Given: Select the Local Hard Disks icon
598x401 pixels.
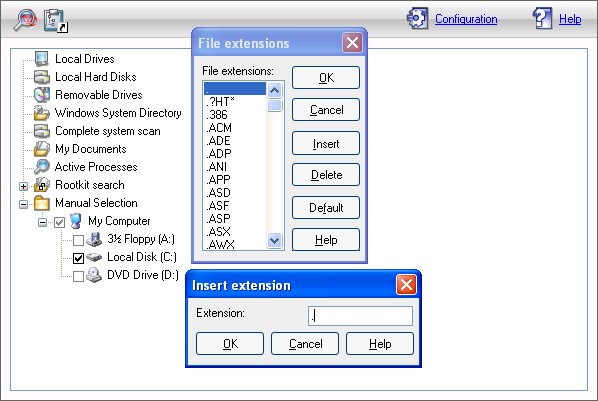Looking at the screenshot, I should tap(41, 77).
